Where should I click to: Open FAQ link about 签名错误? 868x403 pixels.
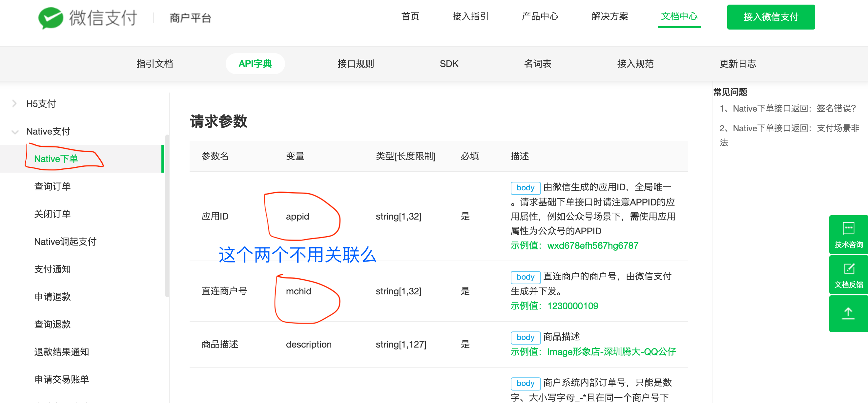point(788,109)
